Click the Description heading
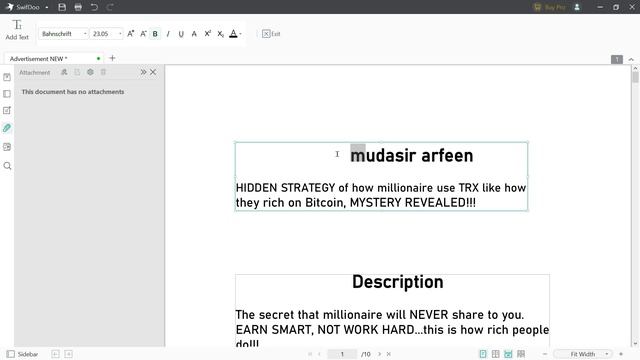The height and width of the screenshot is (360, 640). pos(398,282)
